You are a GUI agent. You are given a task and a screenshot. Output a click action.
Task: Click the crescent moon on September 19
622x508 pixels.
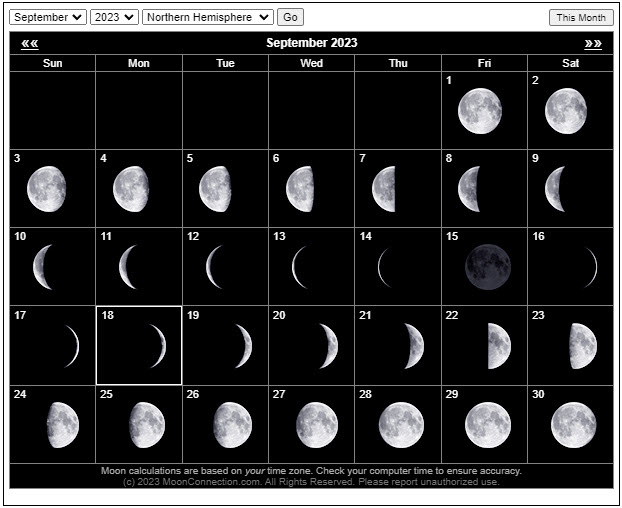[243, 346]
